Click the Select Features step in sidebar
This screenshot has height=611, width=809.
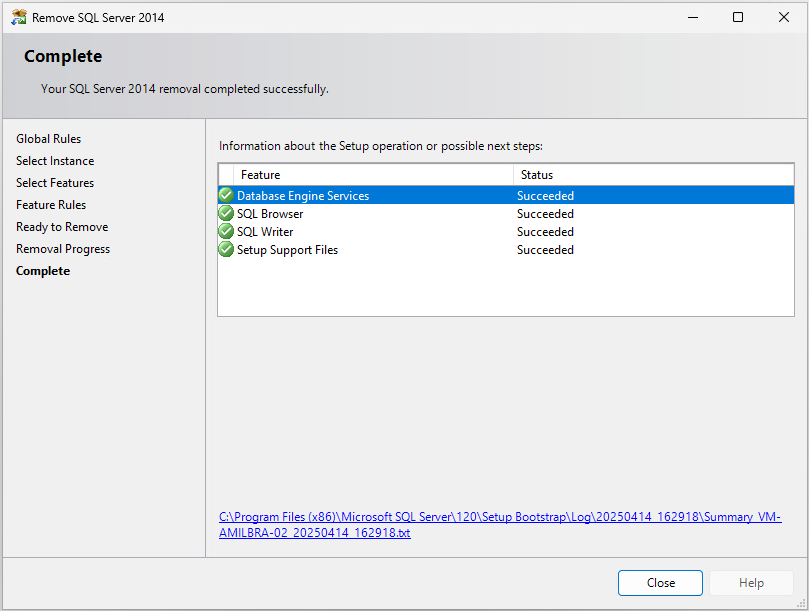pyautogui.click(x=55, y=183)
